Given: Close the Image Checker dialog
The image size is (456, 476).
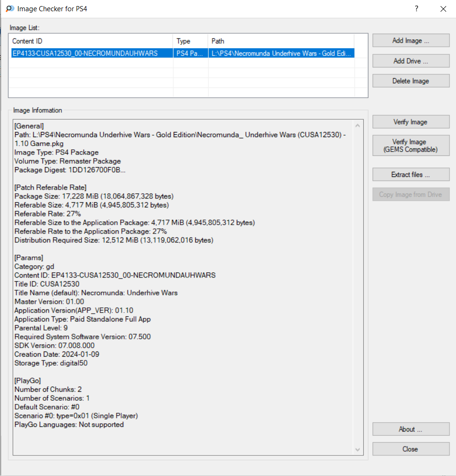Looking at the screenshot, I should point(411,449).
